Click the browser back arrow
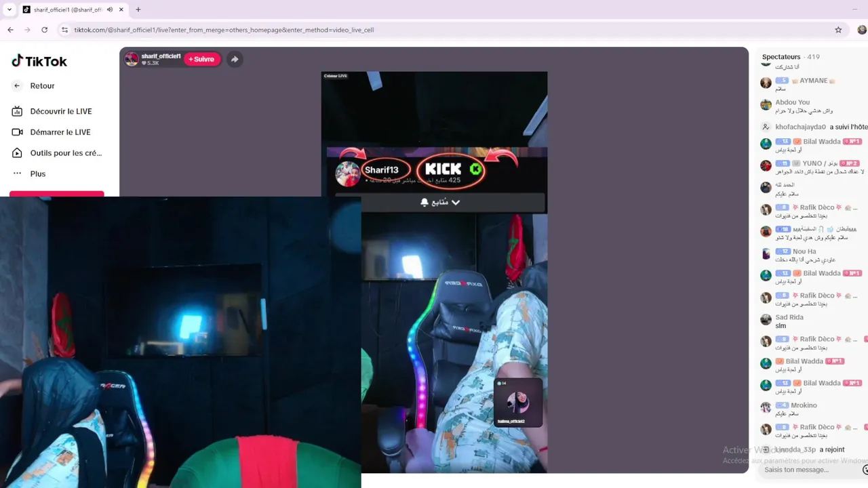Screen dimensions: 868x488 click(x=10, y=30)
